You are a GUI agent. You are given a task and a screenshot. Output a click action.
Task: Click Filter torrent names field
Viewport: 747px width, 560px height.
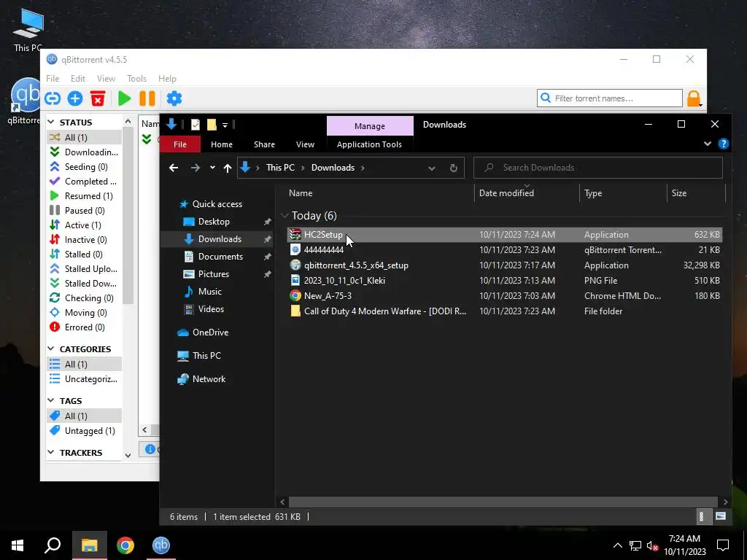610,98
